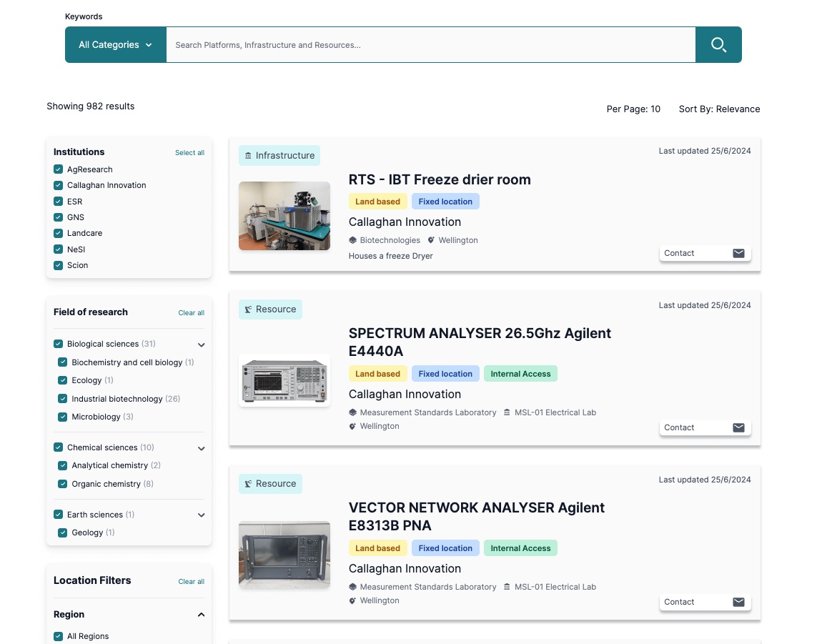This screenshot has width=817, height=644.
Task: Open the Sort By: Relevance menu
Action: coord(719,109)
